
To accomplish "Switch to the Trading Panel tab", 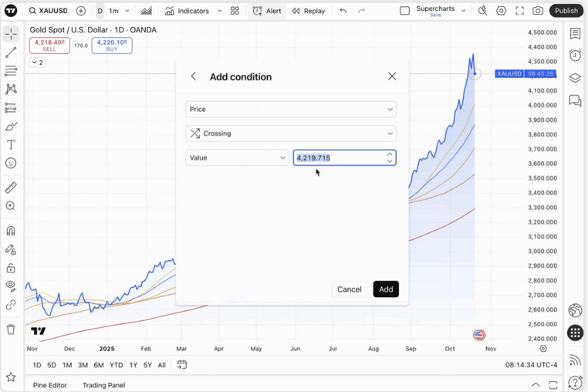I will point(103,385).
